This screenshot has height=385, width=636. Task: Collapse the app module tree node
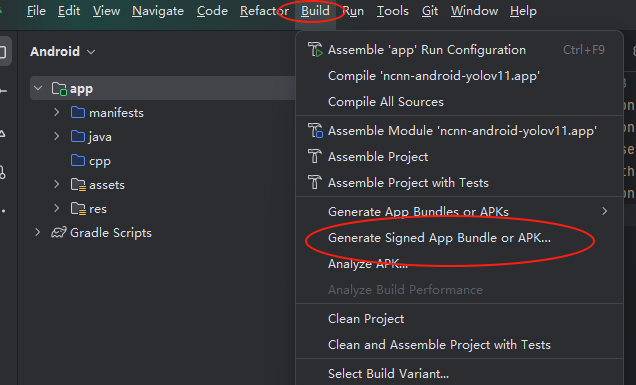[x=38, y=88]
